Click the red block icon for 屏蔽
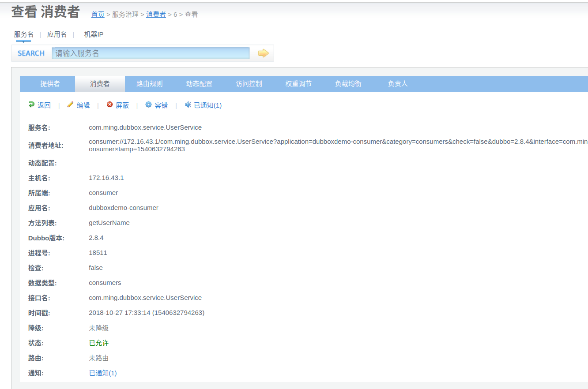This screenshot has height=389, width=588. [x=110, y=105]
